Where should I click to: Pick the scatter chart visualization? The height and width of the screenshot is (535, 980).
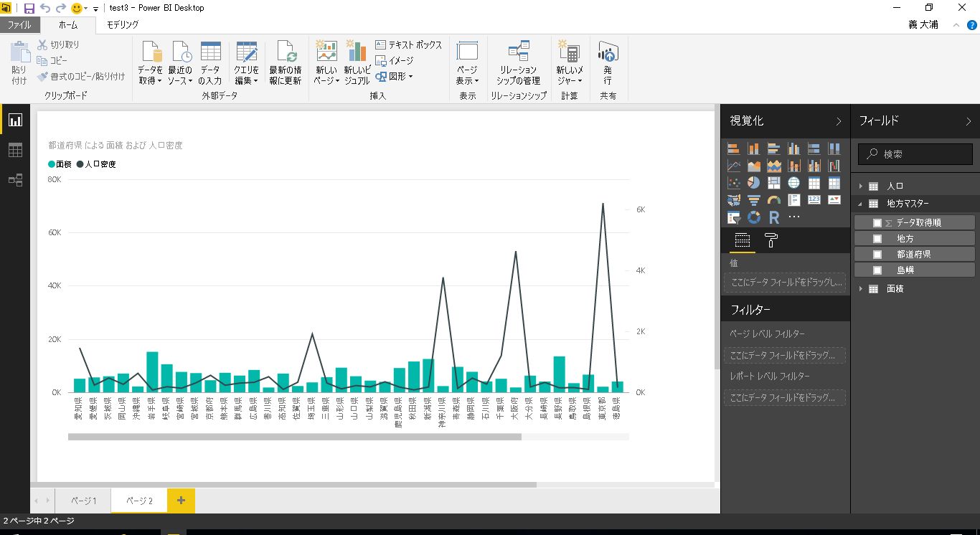(733, 183)
